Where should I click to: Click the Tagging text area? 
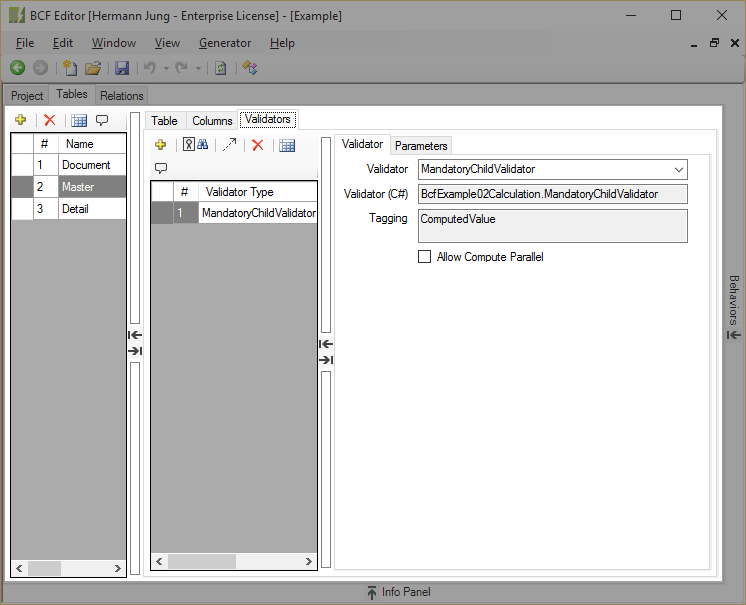click(552, 226)
